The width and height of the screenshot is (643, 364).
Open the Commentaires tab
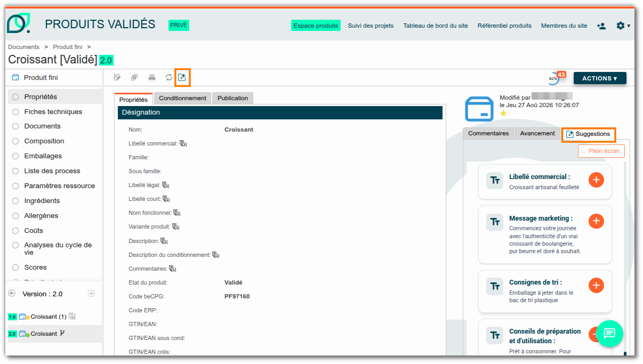[x=488, y=133]
